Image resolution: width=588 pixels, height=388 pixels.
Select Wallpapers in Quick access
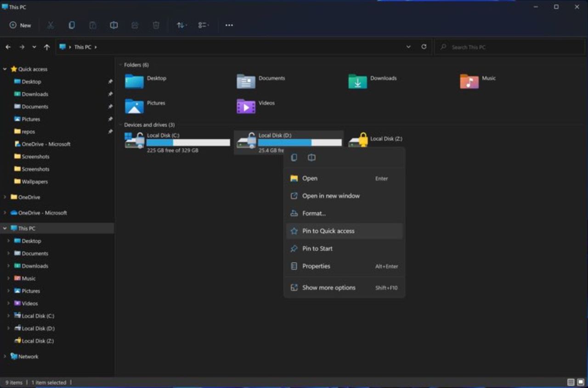[34, 181]
